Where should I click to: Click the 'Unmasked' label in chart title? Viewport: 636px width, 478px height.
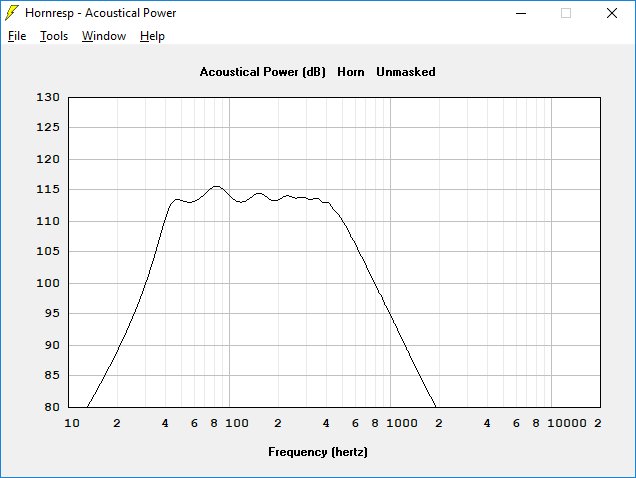pos(406,72)
